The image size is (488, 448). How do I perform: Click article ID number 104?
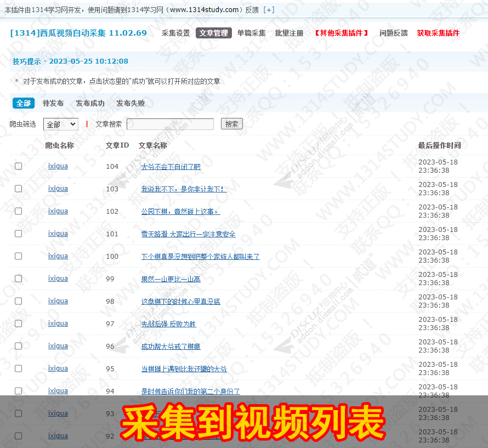[x=112, y=167]
